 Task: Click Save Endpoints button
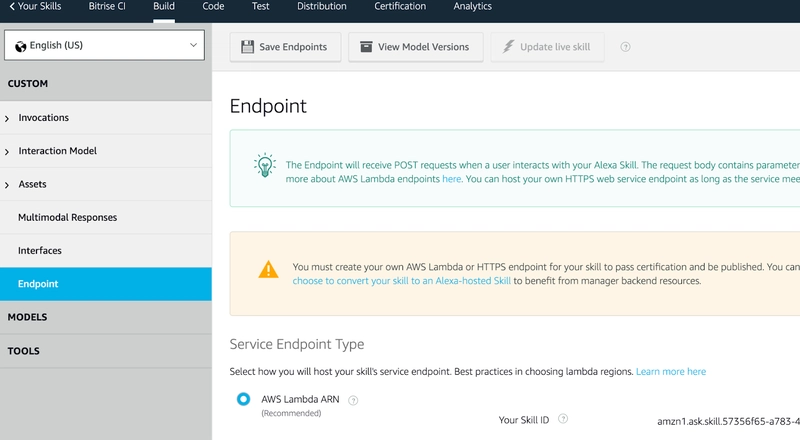click(x=285, y=47)
